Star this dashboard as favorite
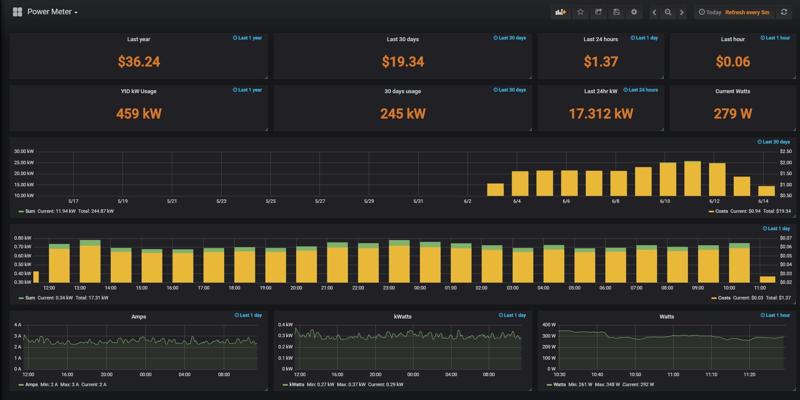This screenshot has height=400, width=800. [x=581, y=12]
